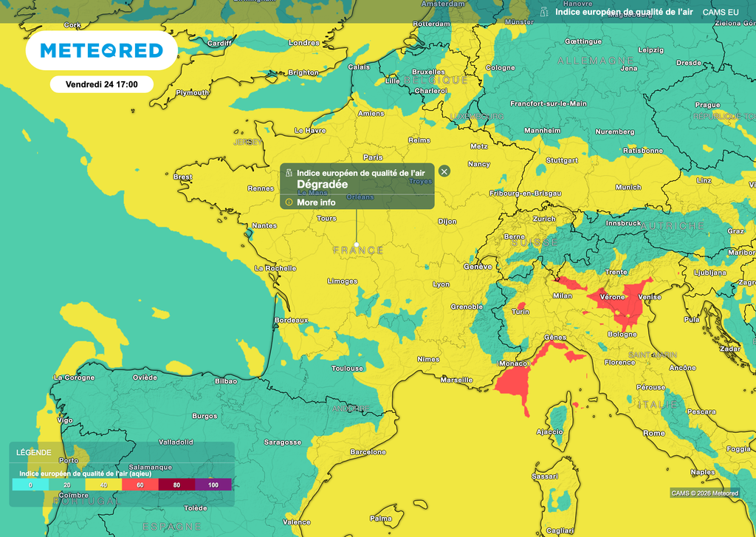Viewport: 756px width, 537px height.
Task: Close the air quality info popup
Action: (444, 171)
